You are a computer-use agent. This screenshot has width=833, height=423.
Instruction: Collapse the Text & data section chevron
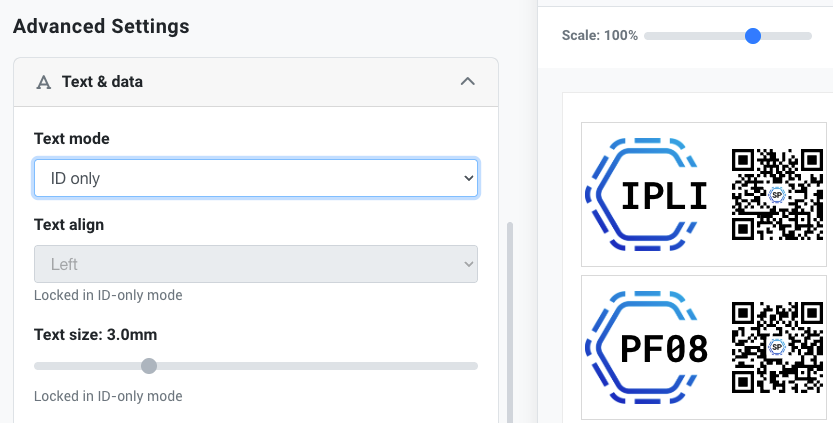coord(468,82)
